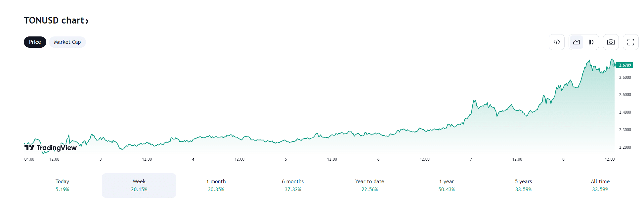
Task: Click the chevron arrow beside TONUSD chart
Action: pos(87,21)
